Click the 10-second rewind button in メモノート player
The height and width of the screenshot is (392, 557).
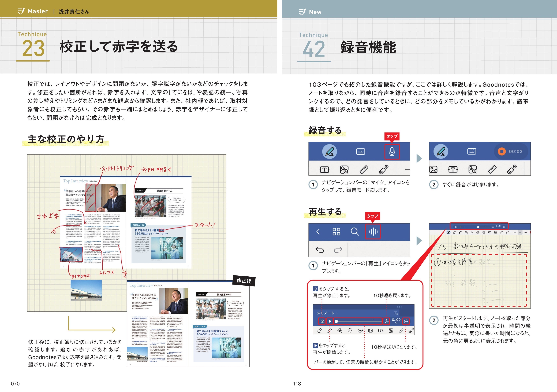click(x=386, y=321)
